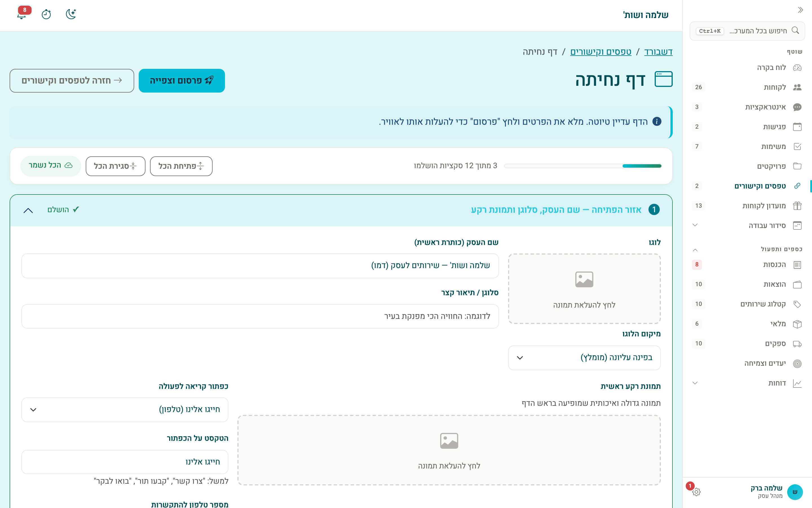Image resolution: width=812 pixels, height=508 pixels.
Task: Click the ספקים truck icon
Action: point(797,344)
